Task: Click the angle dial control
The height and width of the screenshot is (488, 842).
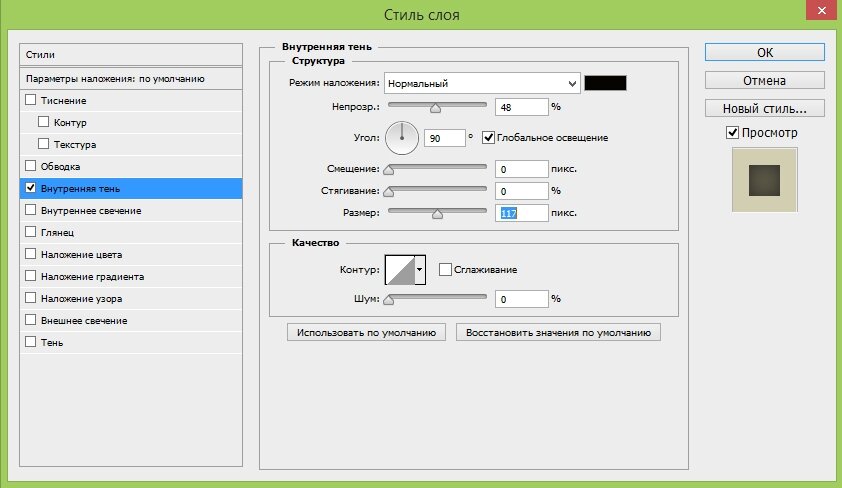Action: click(x=402, y=138)
